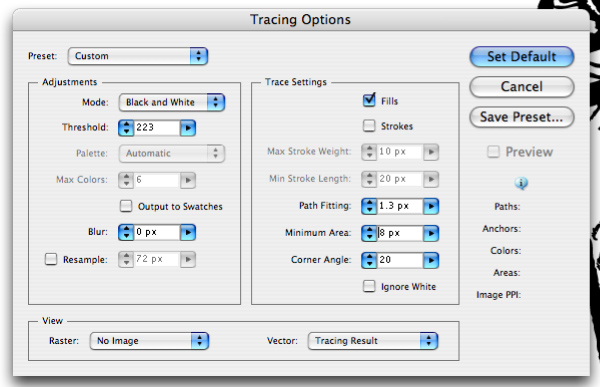Viewport: 600px width, 387px height.
Task: Enable the Ignore White checkbox
Action: click(x=369, y=286)
